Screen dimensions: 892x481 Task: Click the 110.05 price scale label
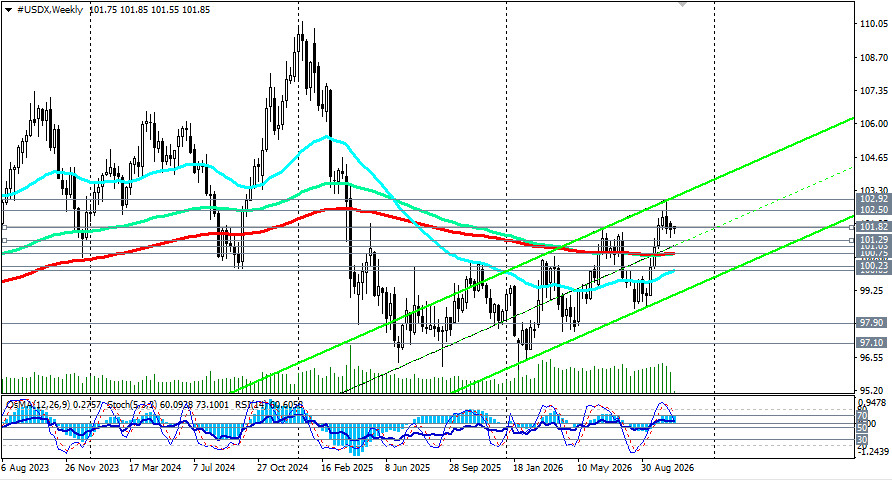pyautogui.click(x=874, y=24)
